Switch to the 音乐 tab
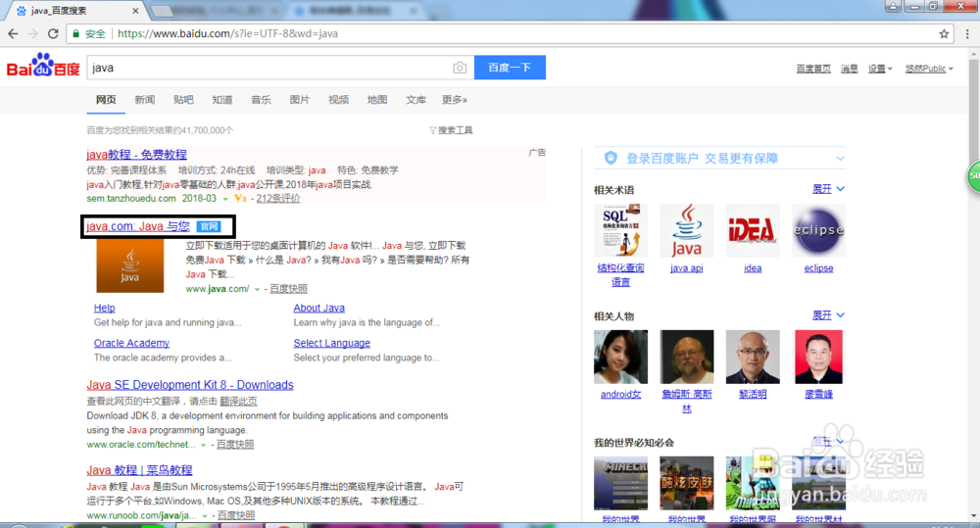 [261, 100]
